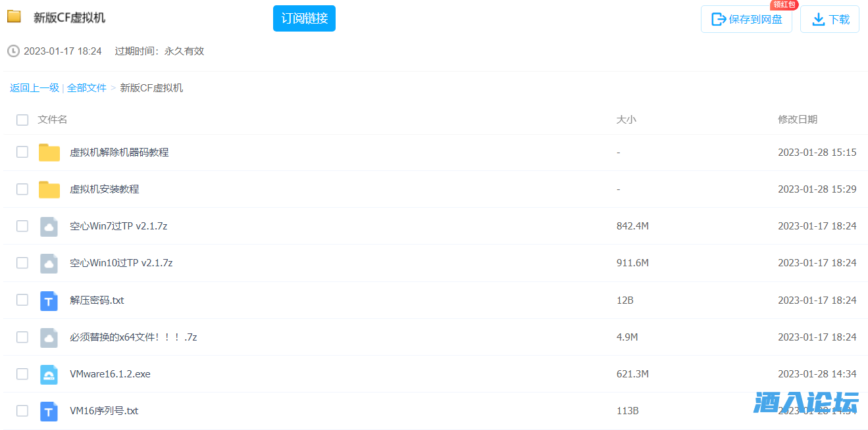Toggle the select-all checkbox next to 文件名
This screenshot has width=868, height=430.
click(x=22, y=120)
